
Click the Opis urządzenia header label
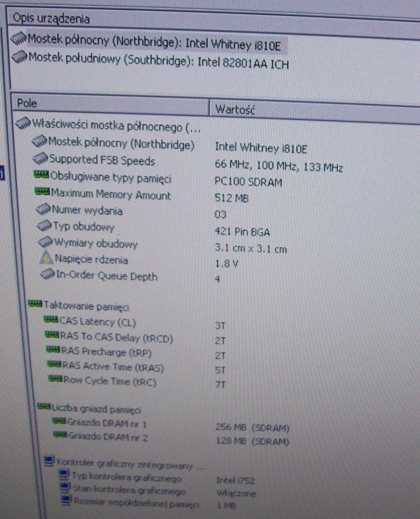(51, 19)
